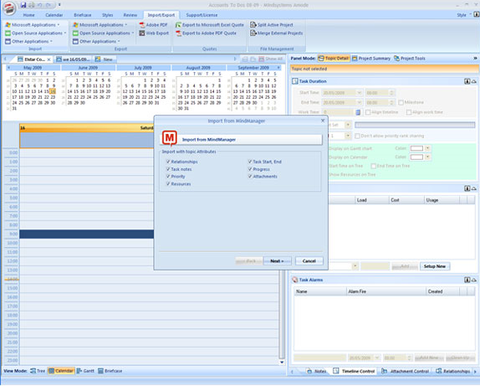Open the Calendar ribbon tab
The height and width of the screenshot is (386, 480).
coord(54,15)
